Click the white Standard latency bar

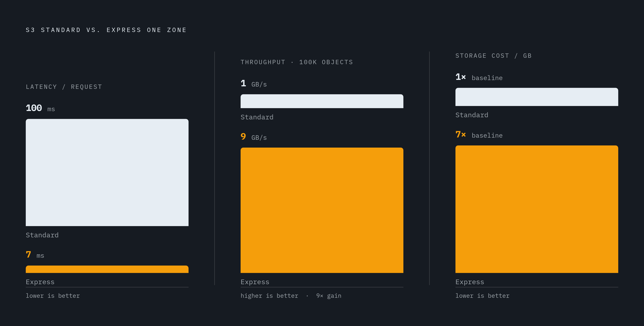(x=107, y=172)
